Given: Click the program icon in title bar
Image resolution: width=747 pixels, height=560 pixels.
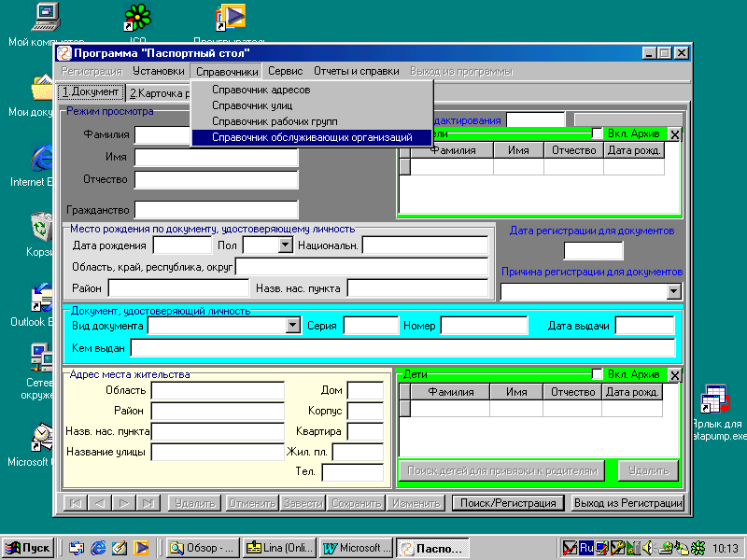Looking at the screenshot, I should 64,53.
